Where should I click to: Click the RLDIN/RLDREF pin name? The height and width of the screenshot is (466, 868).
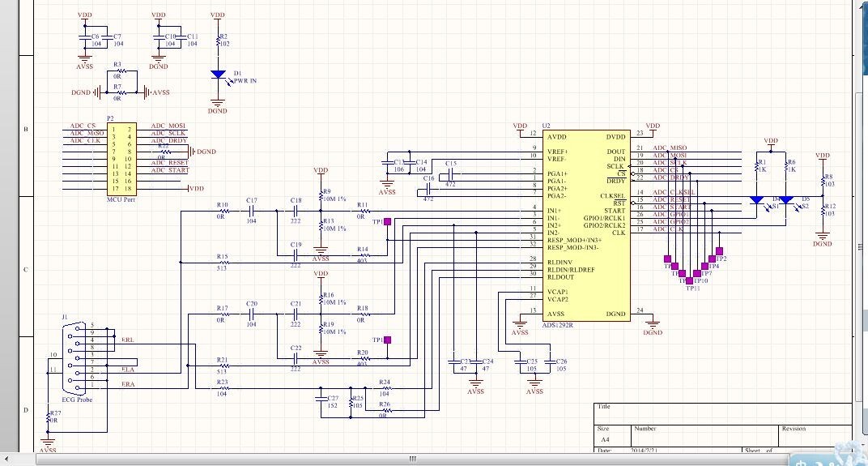(571, 270)
